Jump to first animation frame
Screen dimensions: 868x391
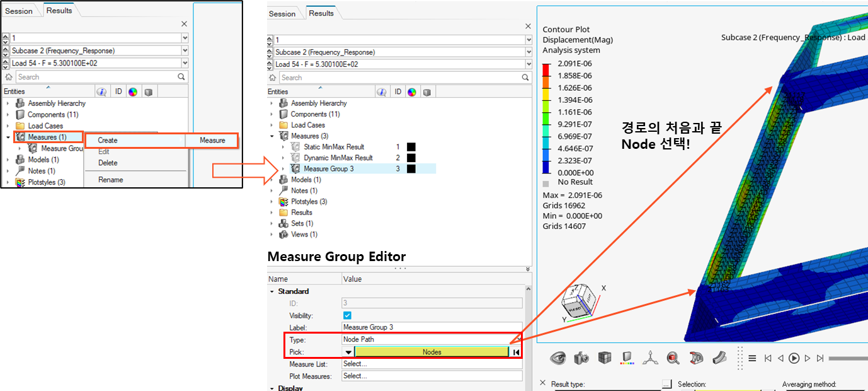pyautogui.click(x=767, y=358)
